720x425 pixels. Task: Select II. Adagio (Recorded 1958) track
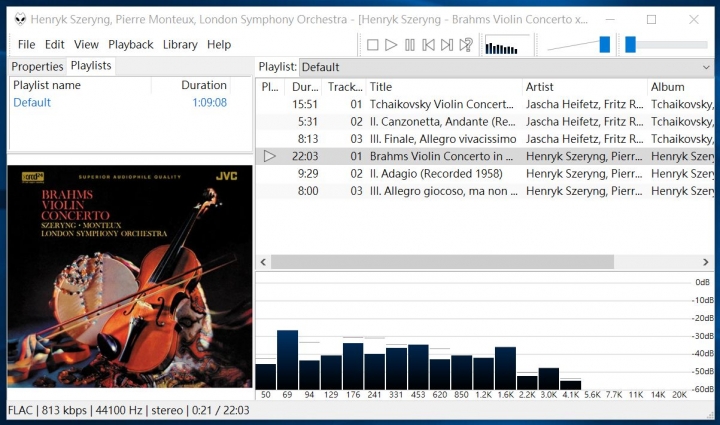pyautogui.click(x=436, y=174)
